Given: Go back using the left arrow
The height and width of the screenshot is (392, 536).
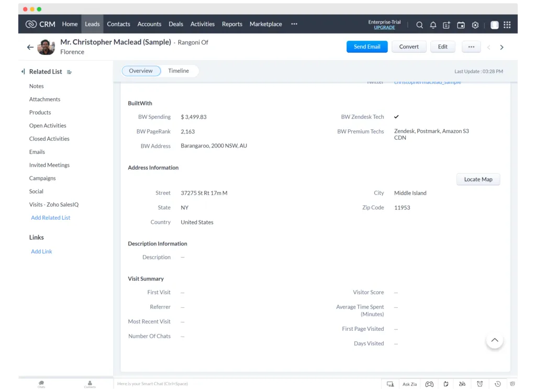Looking at the screenshot, I should click(30, 47).
